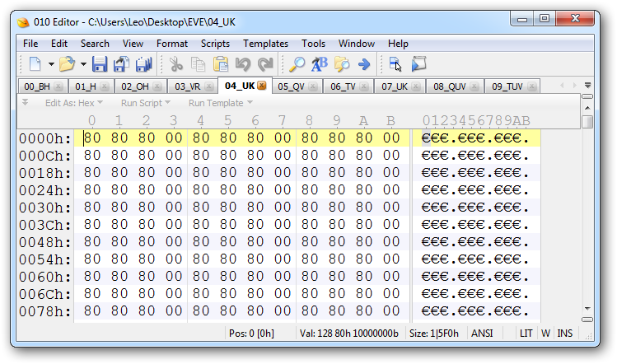Click the Undo arrow icon
This screenshot has height=364, width=617.
pos(243,64)
